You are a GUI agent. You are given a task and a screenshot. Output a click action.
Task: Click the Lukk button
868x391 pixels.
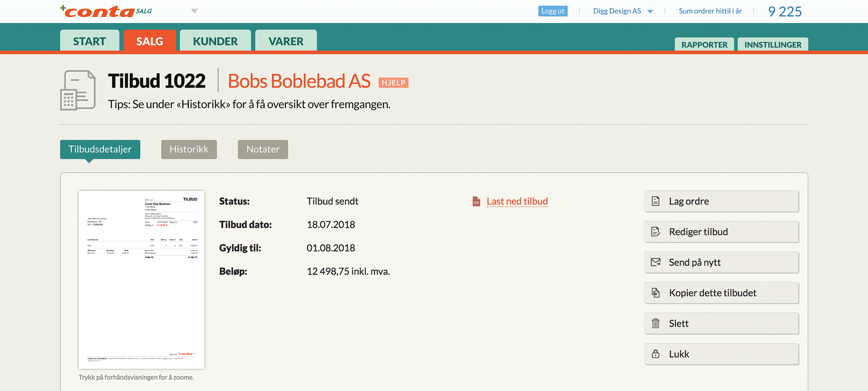point(721,354)
